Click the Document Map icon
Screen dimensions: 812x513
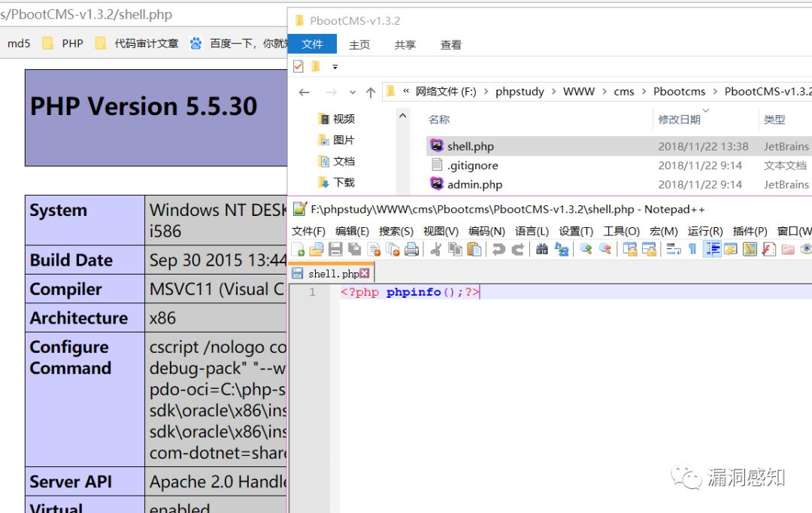pyautogui.click(x=750, y=250)
